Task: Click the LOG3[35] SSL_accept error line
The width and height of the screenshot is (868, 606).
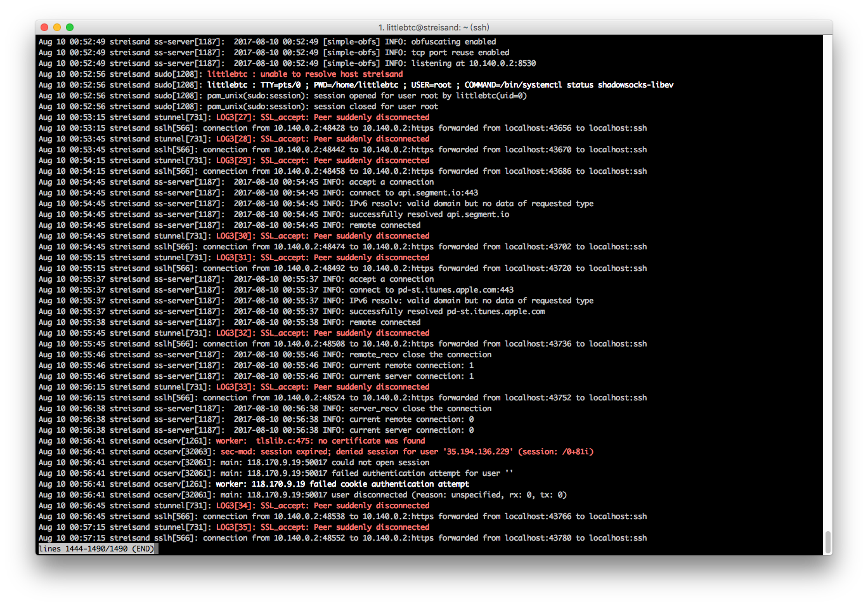Action: point(234,527)
